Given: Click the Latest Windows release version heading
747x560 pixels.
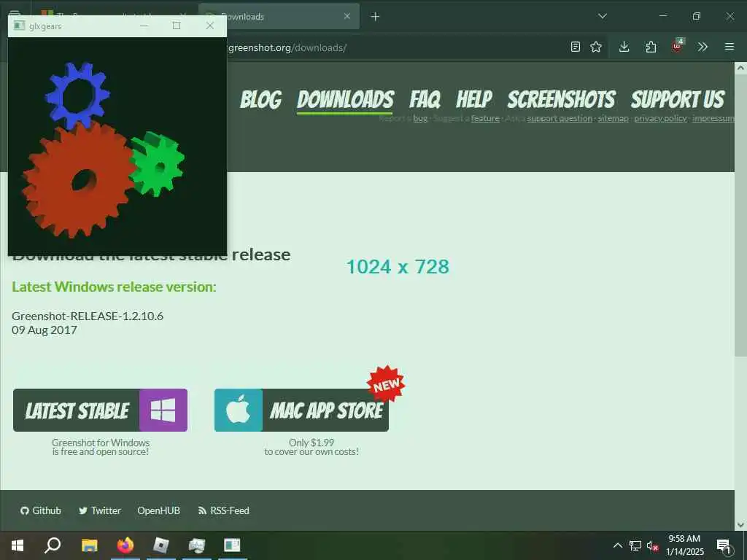Looking at the screenshot, I should pyautogui.click(x=114, y=287).
